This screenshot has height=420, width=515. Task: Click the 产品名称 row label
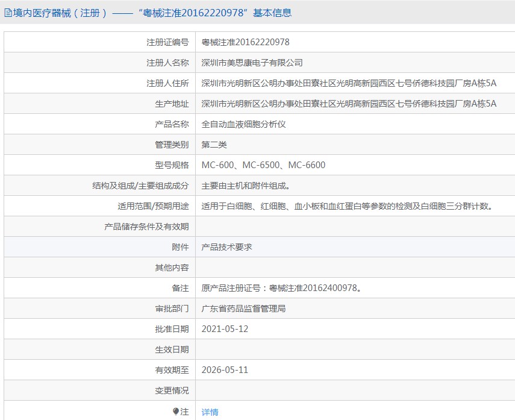[172, 124]
